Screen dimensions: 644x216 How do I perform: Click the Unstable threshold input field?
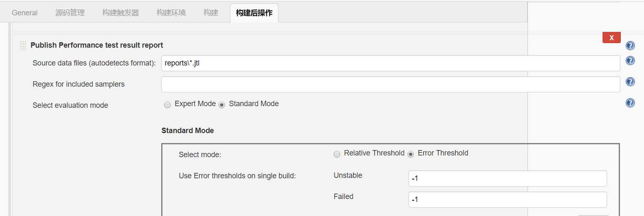[x=507, y=178]
